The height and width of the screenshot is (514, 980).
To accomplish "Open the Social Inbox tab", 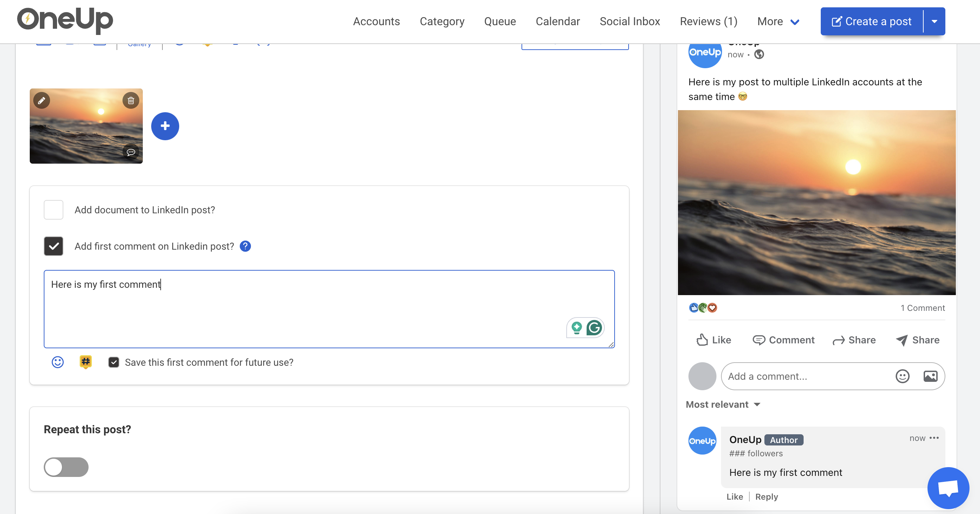I will tap(630, 21).
